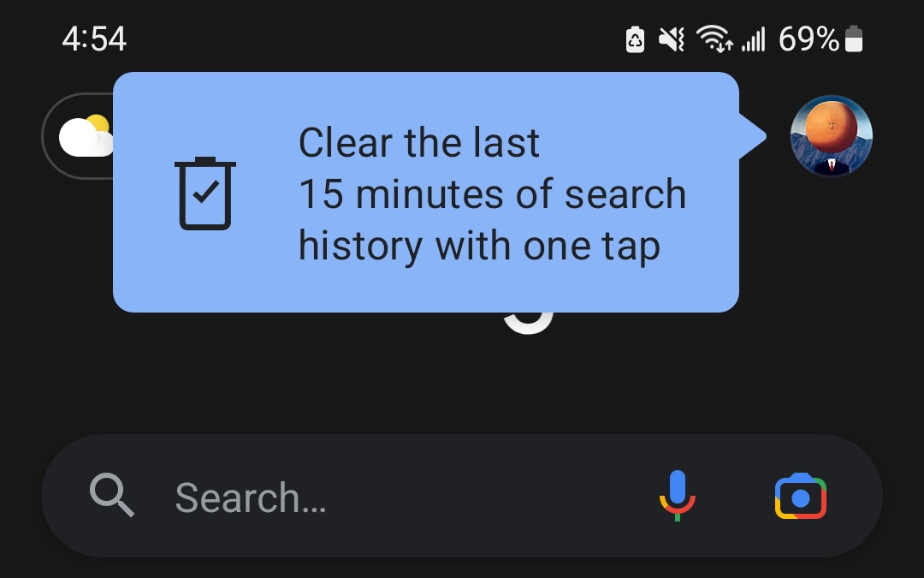Tap empty space inside search bar before microphone
This screenshot has width=924, height=578.
pos(489,496)
